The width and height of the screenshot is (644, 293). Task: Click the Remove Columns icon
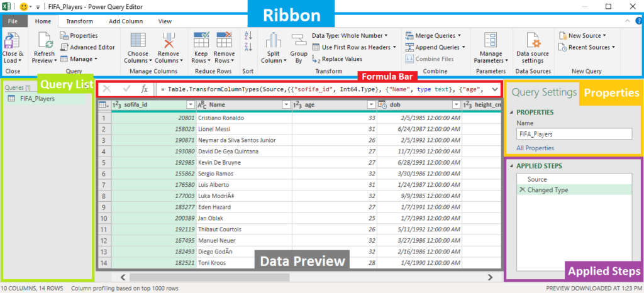pyautogui.click(x=167, y=43)
